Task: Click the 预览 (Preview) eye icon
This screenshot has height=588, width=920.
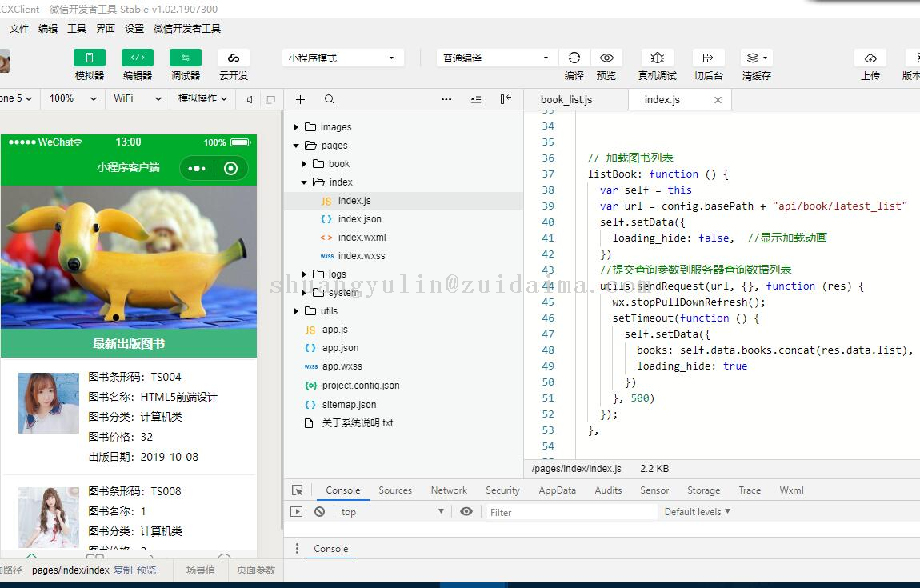Action: coord(606,58)
